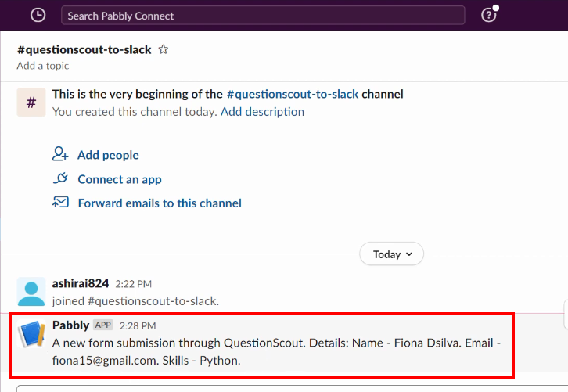The width and height of the screenshot is (568, 392).
Task: Click the Connect an app plug icon
Action: (60, 178)
